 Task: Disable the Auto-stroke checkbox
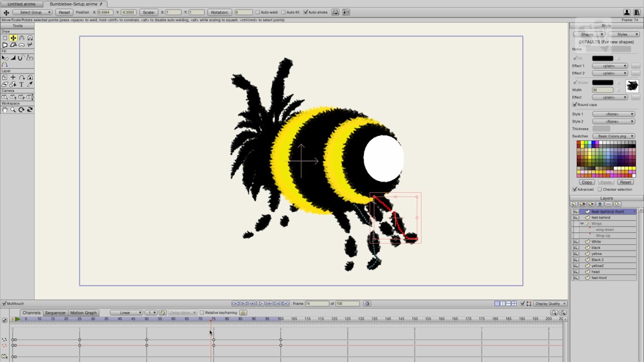coord(305,12)
